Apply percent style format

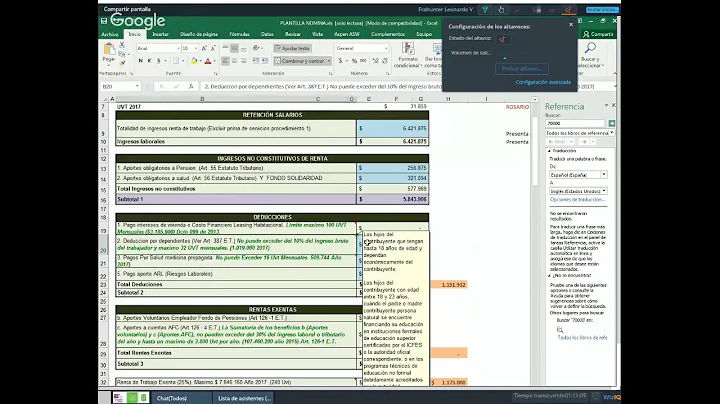(354, 61)
